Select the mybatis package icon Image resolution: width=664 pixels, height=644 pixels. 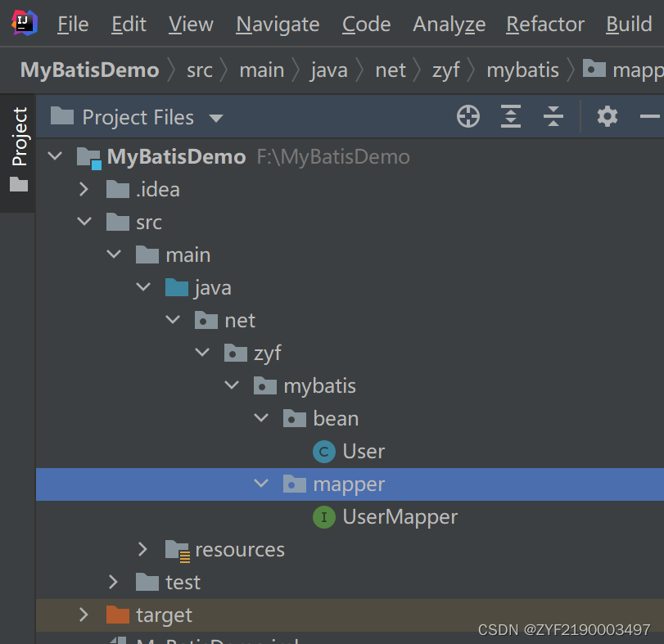[265, 385]
